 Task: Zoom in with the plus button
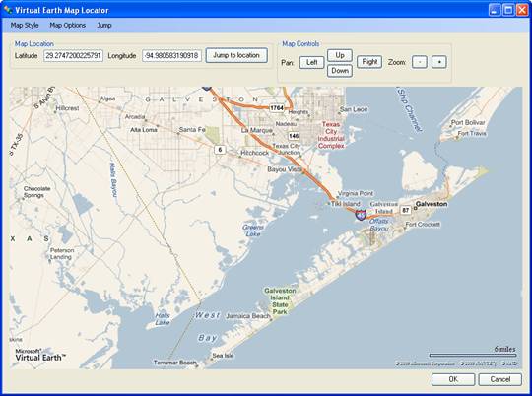(439, 62)
